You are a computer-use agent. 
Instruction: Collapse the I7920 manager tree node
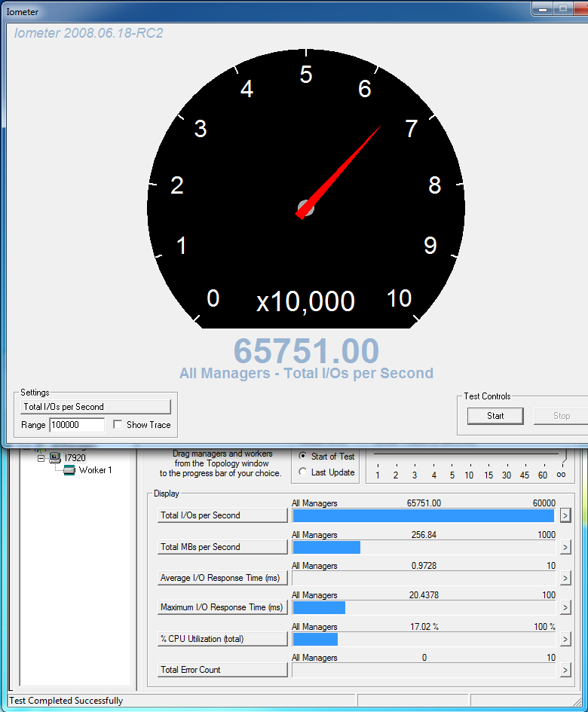point(41,458)
